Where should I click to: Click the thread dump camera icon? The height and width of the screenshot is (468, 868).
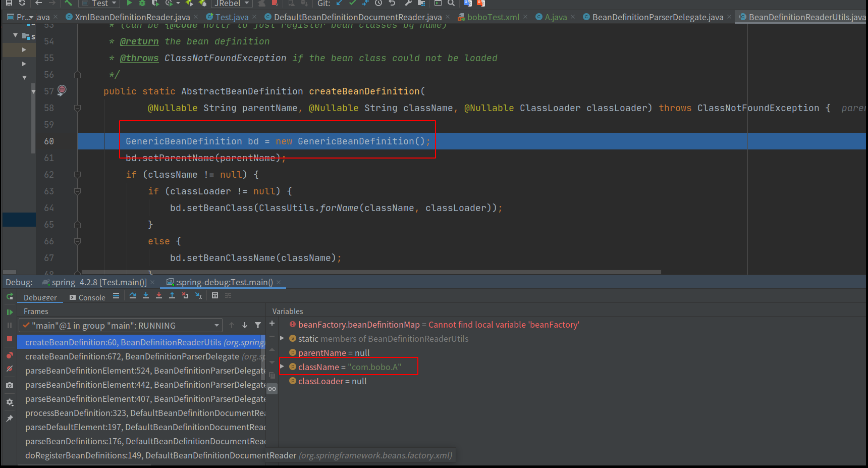click(x=10, y=385)
